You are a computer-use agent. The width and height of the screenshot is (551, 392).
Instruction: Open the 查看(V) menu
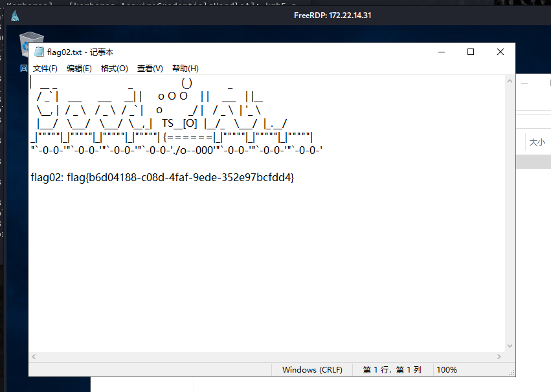pos(150,68)
